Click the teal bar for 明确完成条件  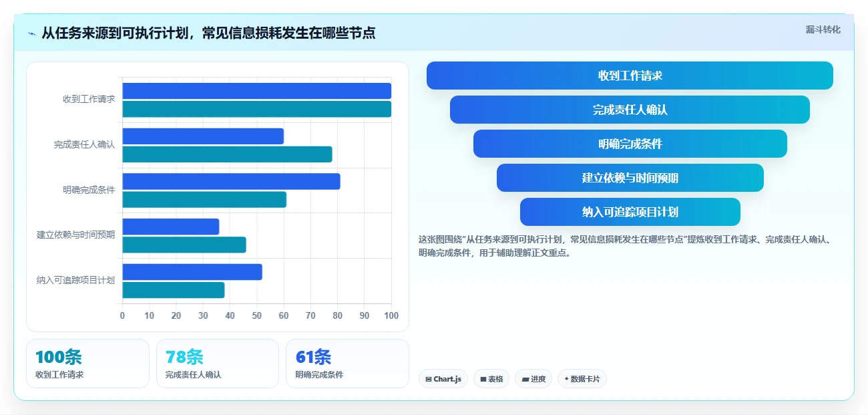click(x=204, y=199)
